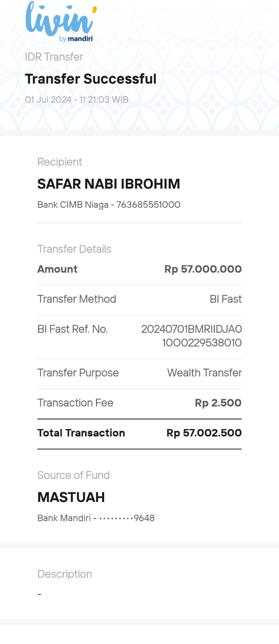Image resolution: width=279 pixels, height=644 pixels.
Task: Click the IDR Transfer label
Action: point(54,57)
